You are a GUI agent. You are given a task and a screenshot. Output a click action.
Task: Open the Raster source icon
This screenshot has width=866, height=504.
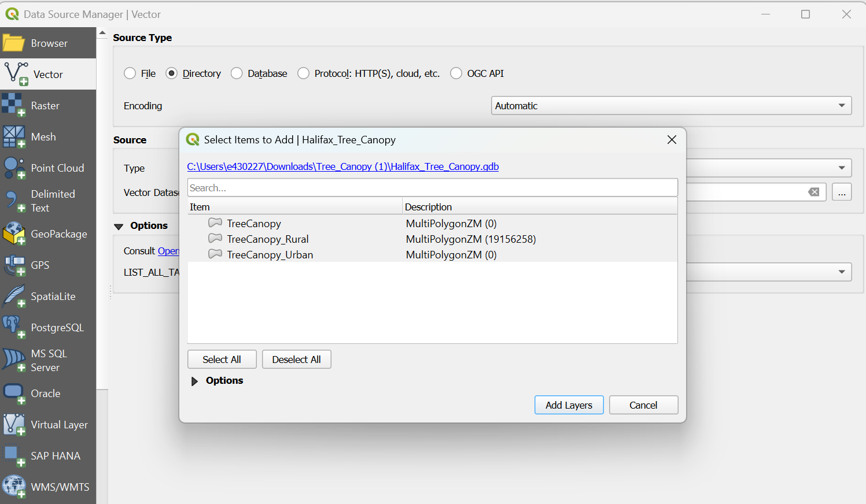(13, 105)
